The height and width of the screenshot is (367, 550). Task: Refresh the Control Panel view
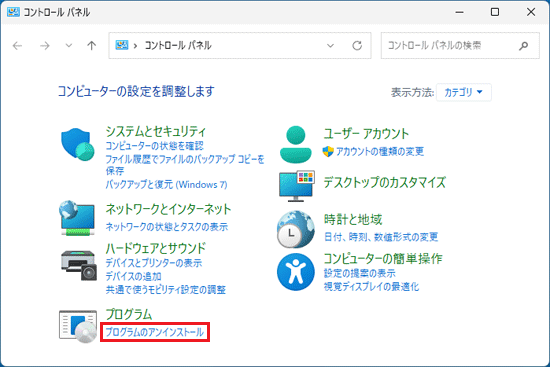(x=357, y=46)
